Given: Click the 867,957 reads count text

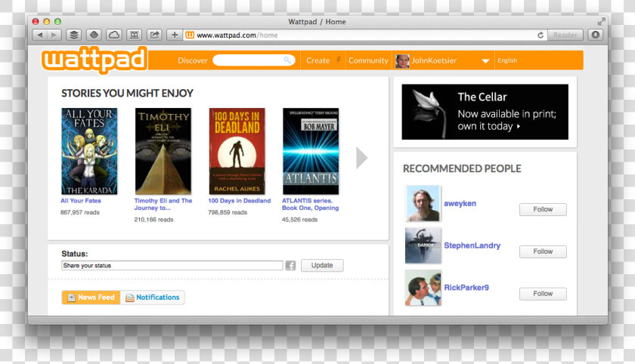Looking at the screenshot, I should tap(80, 212).
